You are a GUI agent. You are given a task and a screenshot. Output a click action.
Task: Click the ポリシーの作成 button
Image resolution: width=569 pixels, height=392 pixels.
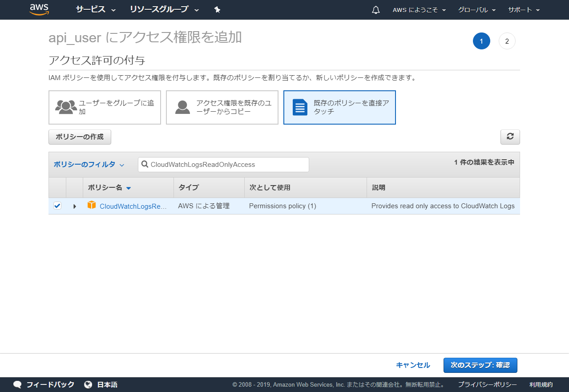tap(80, 137)
